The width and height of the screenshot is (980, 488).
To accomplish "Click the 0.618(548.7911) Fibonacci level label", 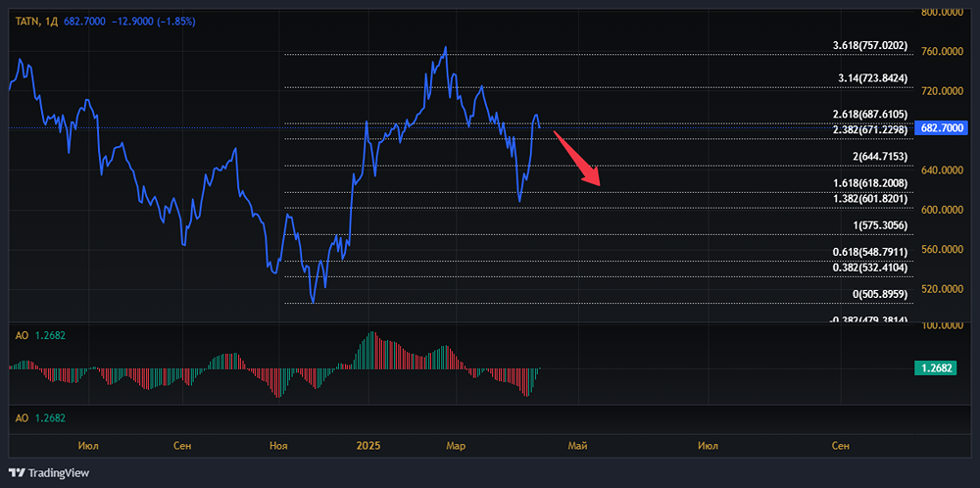I will point(869,252).
